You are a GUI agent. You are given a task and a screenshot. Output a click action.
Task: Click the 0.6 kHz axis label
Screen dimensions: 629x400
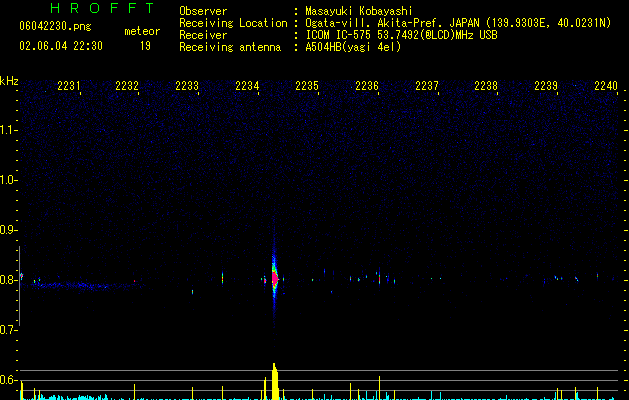click(x=8, y=380)
